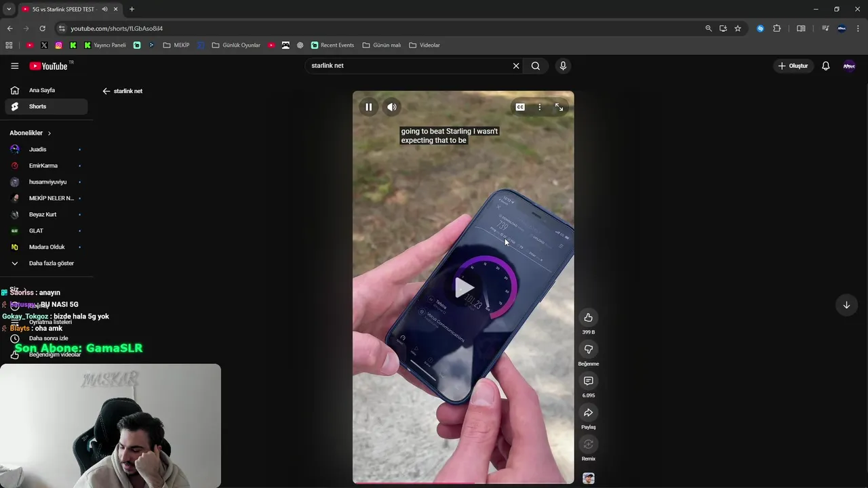868x488 pixels.
Task: Click the install app icon in address bar
Action: point(723,28)
